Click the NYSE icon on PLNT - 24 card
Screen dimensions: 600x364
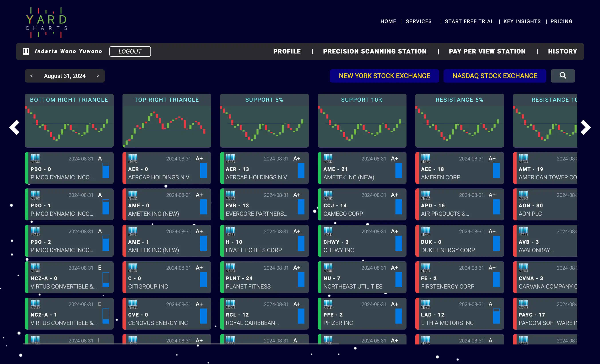[230, 268]
